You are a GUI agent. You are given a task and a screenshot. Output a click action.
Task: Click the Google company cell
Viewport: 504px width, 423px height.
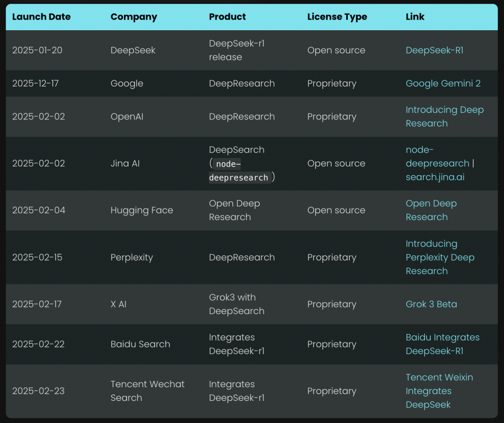tap(127, 83)
